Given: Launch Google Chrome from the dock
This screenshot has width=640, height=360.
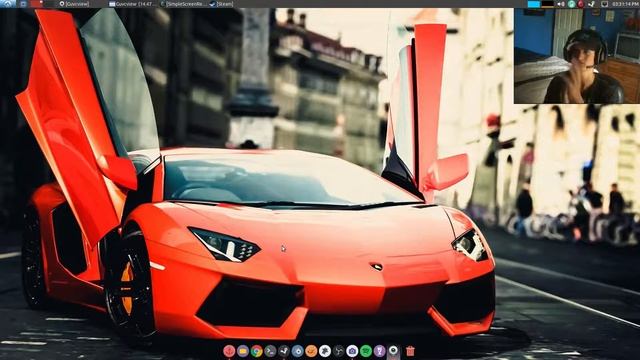Looking at the screenshot, I should click(257, 351).
